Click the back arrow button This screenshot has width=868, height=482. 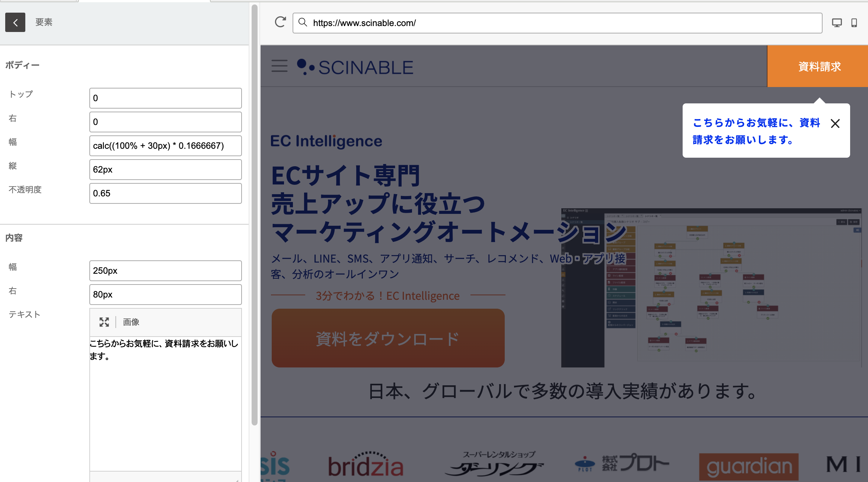click(x=15, y=22)
